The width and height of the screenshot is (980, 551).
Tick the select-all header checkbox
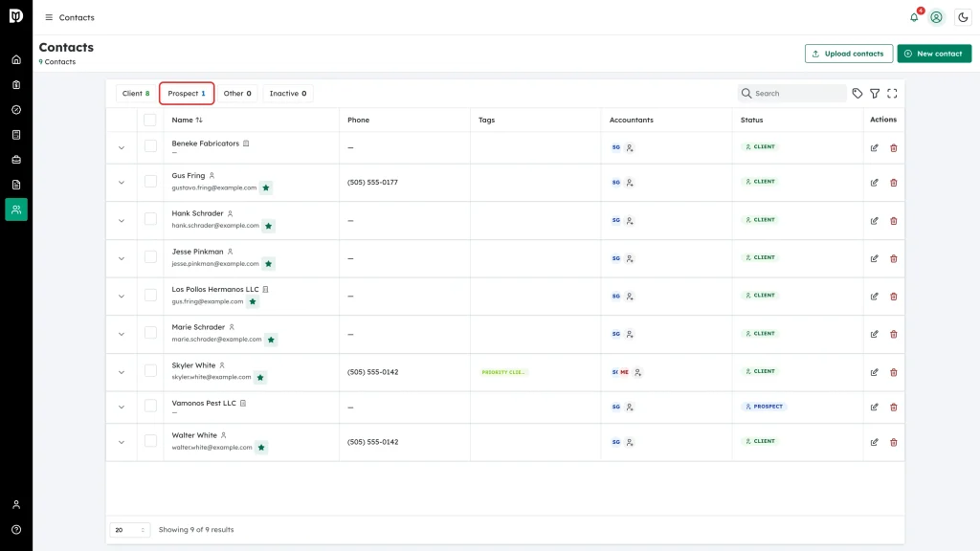150,120
